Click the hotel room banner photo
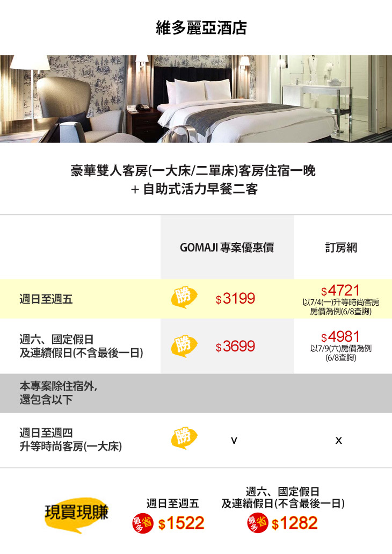 pos(196,98)
